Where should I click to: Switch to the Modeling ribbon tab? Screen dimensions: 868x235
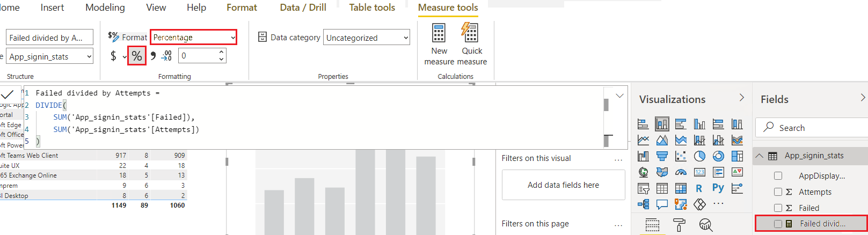(x=105, y=8)
